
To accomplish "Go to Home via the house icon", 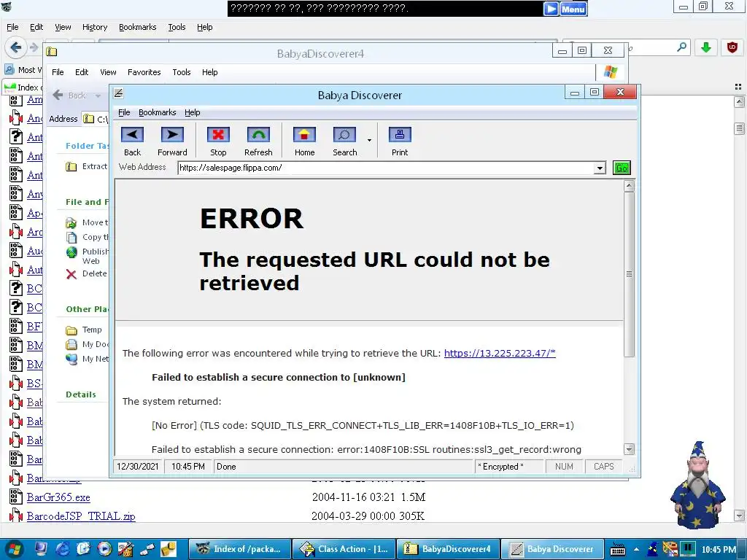I will point(304,135).
